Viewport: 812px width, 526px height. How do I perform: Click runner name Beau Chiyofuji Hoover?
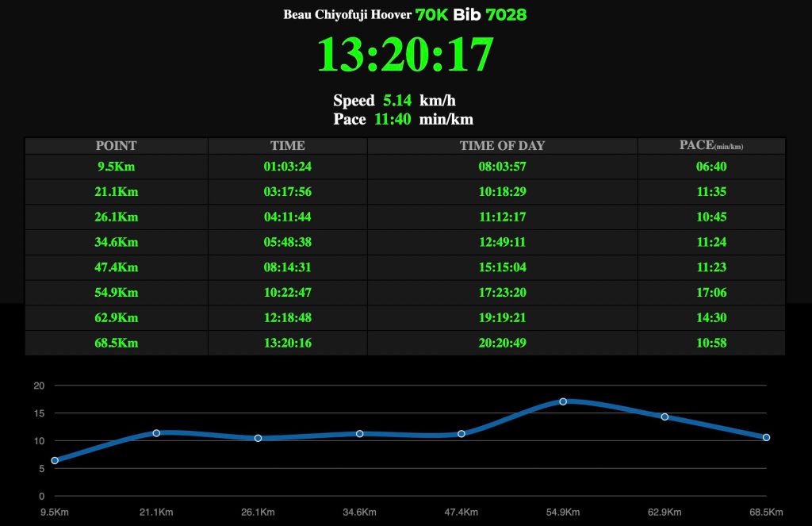click(x=347, y=15)
